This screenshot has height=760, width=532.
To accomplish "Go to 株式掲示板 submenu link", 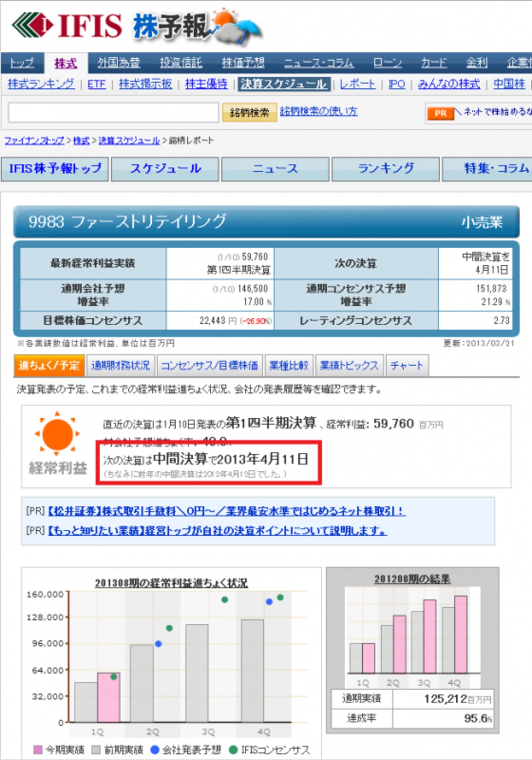I will (145, 84).
